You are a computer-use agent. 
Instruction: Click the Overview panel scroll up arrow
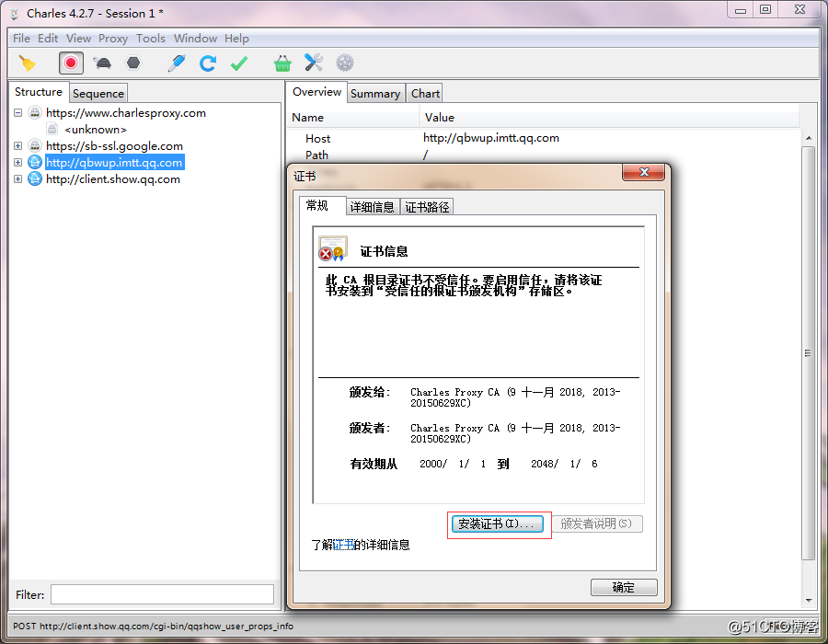tap(809, 138)
